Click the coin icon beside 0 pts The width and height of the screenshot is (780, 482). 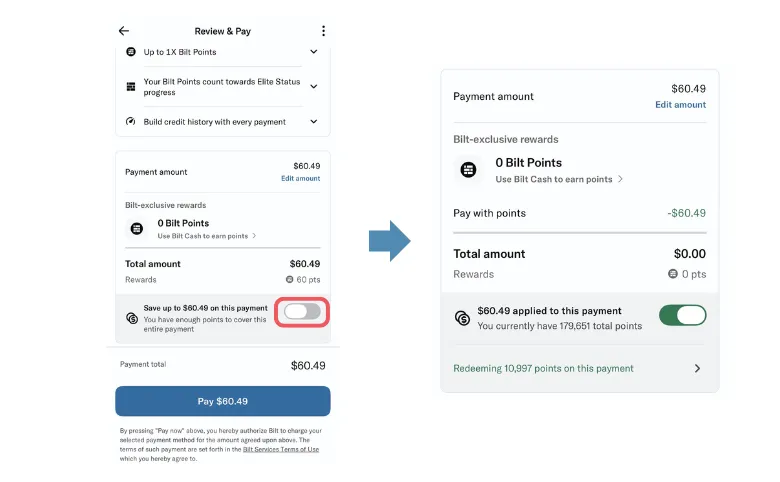pos(673,274)
